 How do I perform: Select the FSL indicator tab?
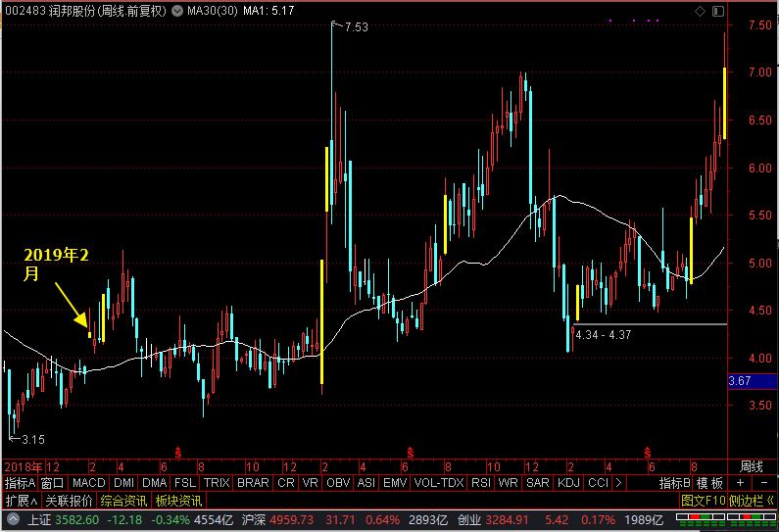pos(185,483)
